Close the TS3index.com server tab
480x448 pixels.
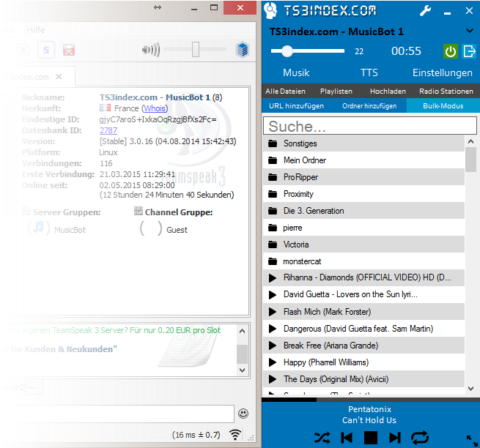click(x=59, y=76)
